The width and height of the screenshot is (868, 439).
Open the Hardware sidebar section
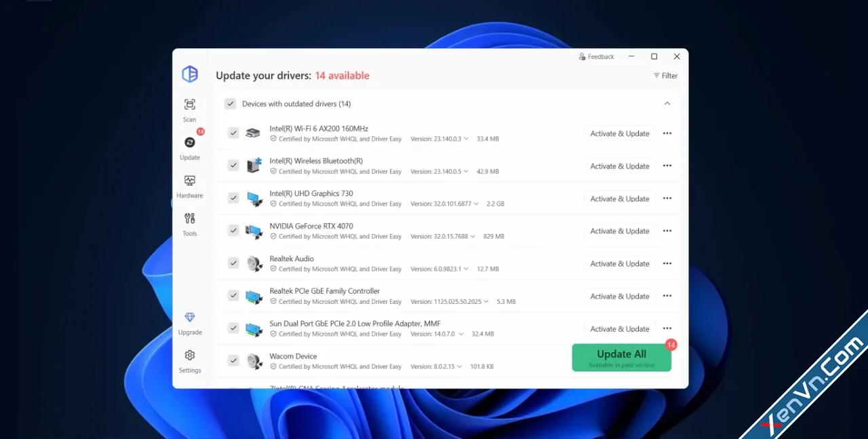pos(190,187)
